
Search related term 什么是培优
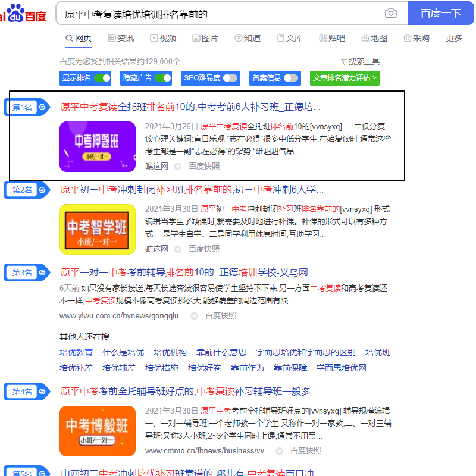[123, 352]
